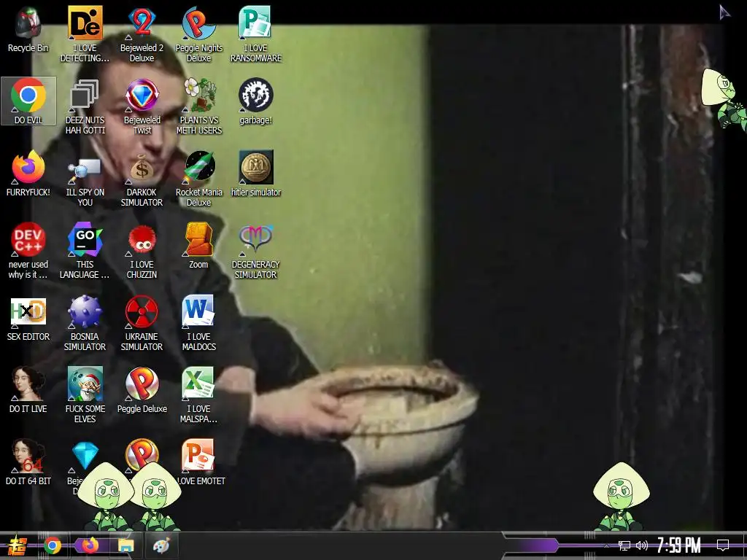Select the HxD hex editor shortcut
Screen dimensions: 747x560
[x=28, y=318]
